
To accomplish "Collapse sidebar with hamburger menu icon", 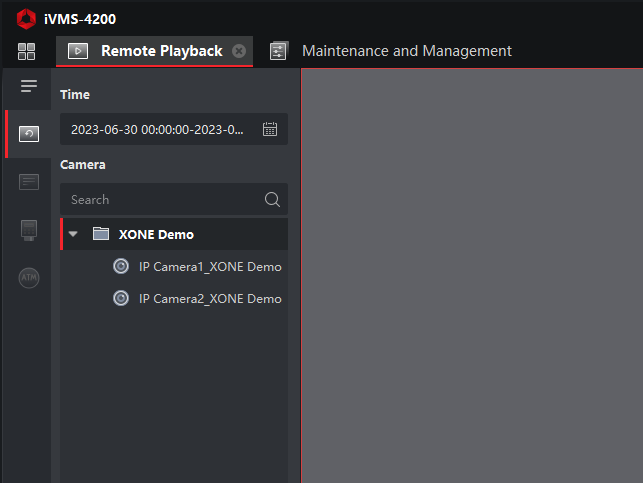I will [29, 86].
